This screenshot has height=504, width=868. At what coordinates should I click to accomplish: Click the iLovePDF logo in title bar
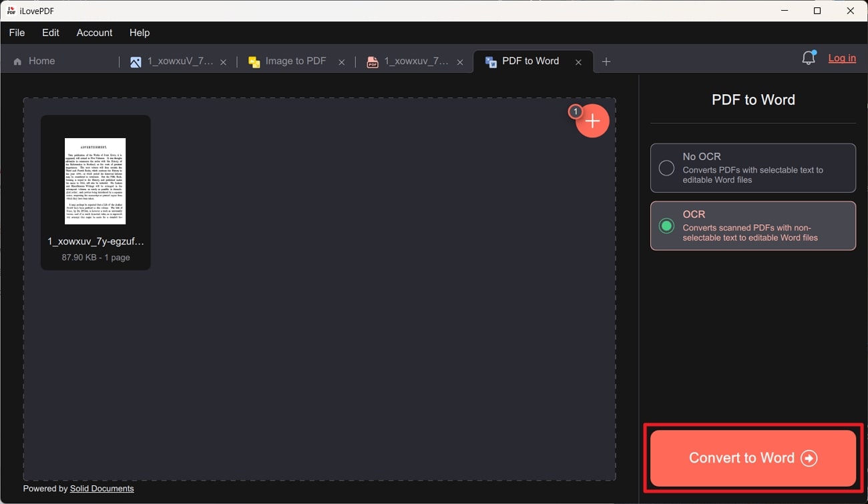tap(11, 11)
